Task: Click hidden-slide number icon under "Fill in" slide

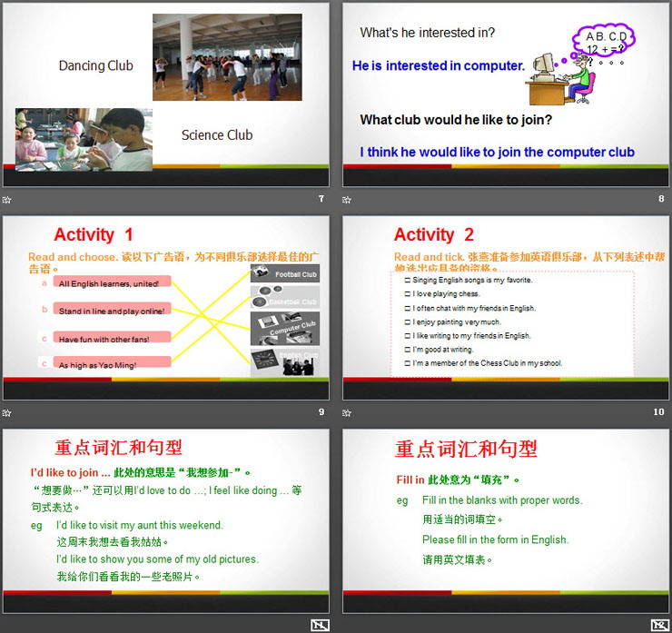Action: 660,626
